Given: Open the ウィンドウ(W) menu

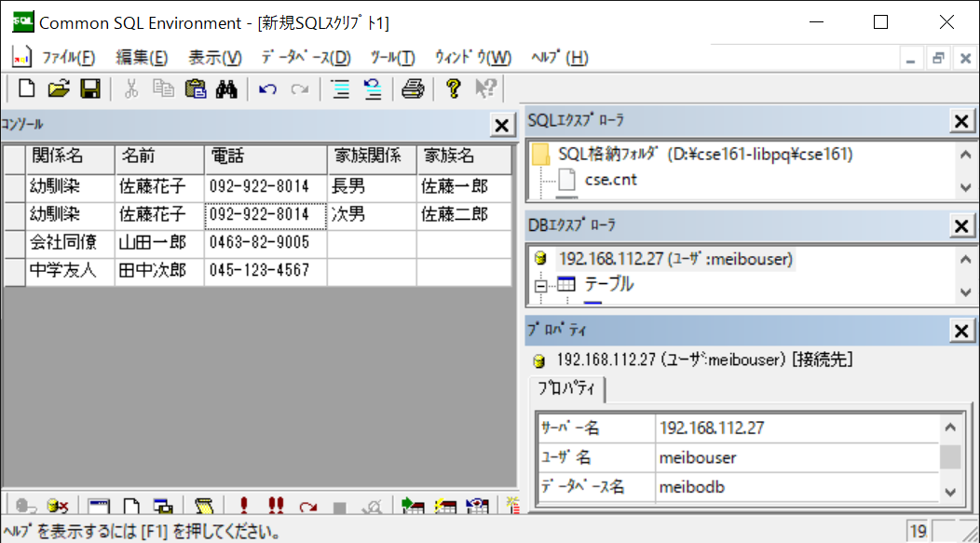Looking at the screenshot, I should [x=473, y=58].
